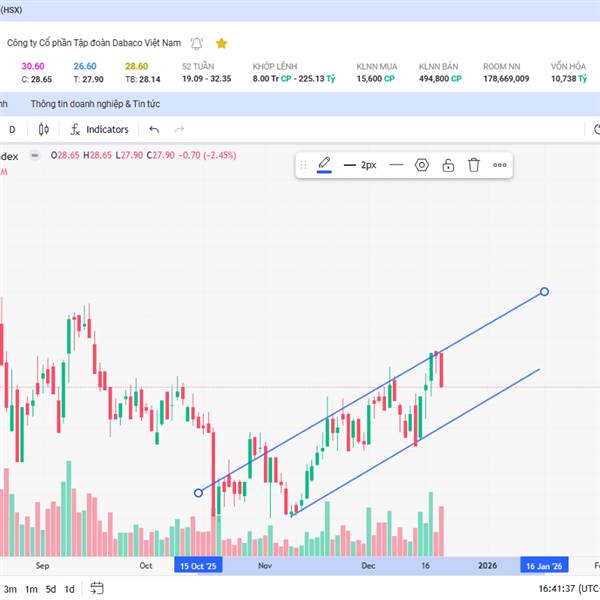The image size is (600, 600).
Task: Toggle the yellow favorite star
Action: [x=222, y=43]
